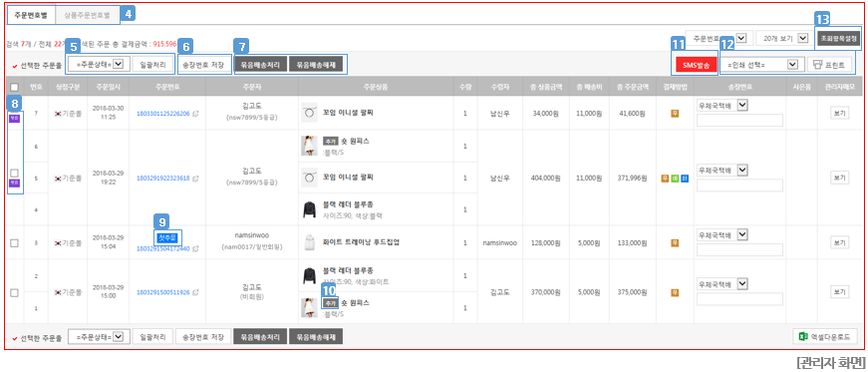Click orange payment icon in 41,600원 order row
Screen dimensions: 868x372
pos(675,114)
